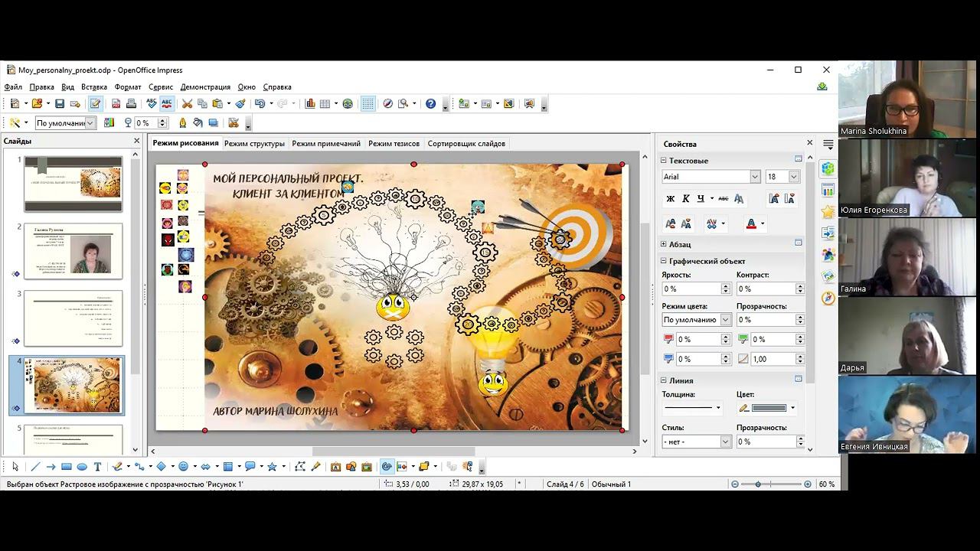Viewport: 980px width, 551px height.
Task: Toggle AutoSpellcheck red ABC button
Action: [x=166, y=104]
